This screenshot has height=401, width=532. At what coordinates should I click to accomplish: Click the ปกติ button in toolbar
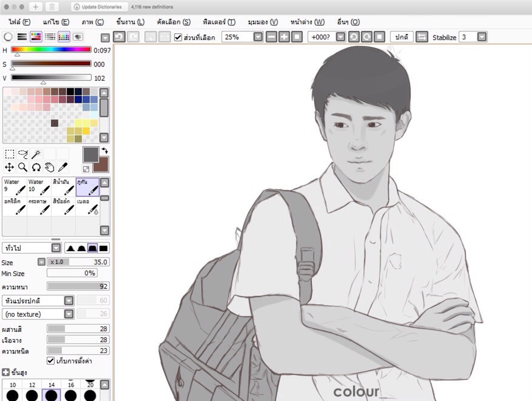402,37
